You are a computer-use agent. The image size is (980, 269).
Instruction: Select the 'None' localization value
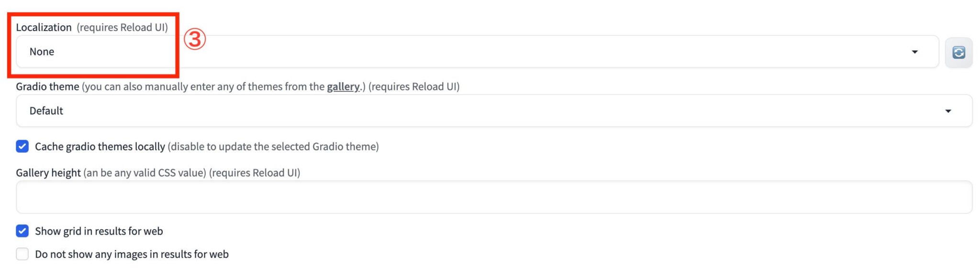(x=42, y=52)
